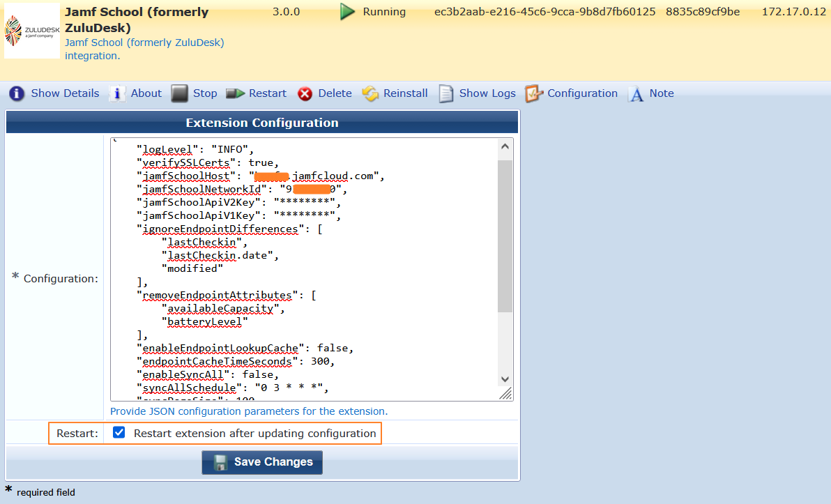The image size is (831, 504).
Task: Click the "removeEndpointAttributes" key
Action: click(218, 295)
